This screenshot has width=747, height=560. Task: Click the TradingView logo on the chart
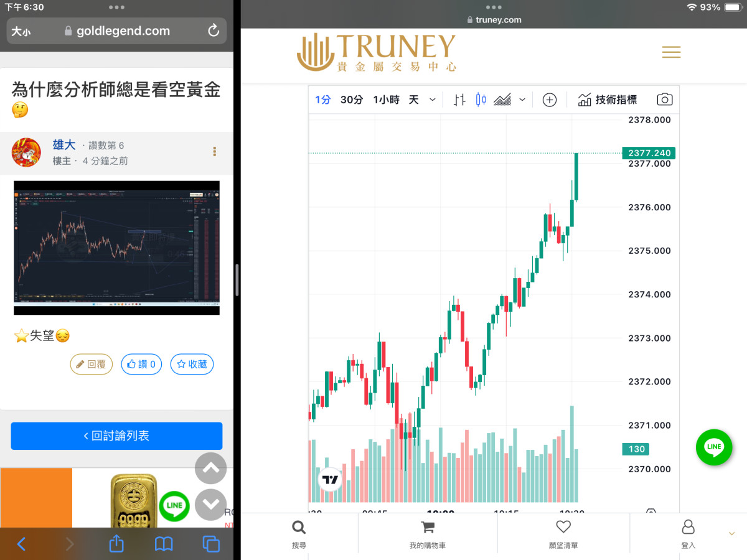tap(330, 480)
